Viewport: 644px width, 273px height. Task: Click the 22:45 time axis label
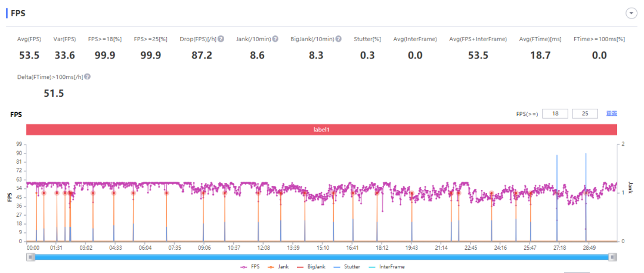(x=470, y=249)
